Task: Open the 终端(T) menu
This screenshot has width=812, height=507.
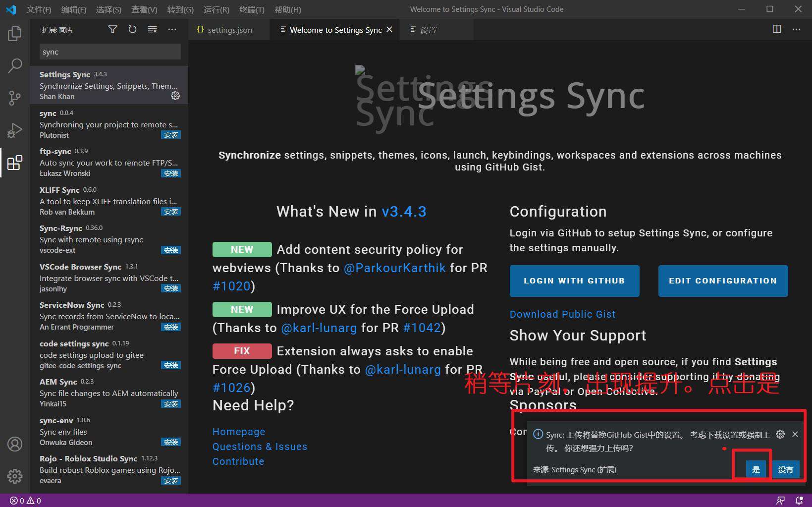Action: (252, 9)
